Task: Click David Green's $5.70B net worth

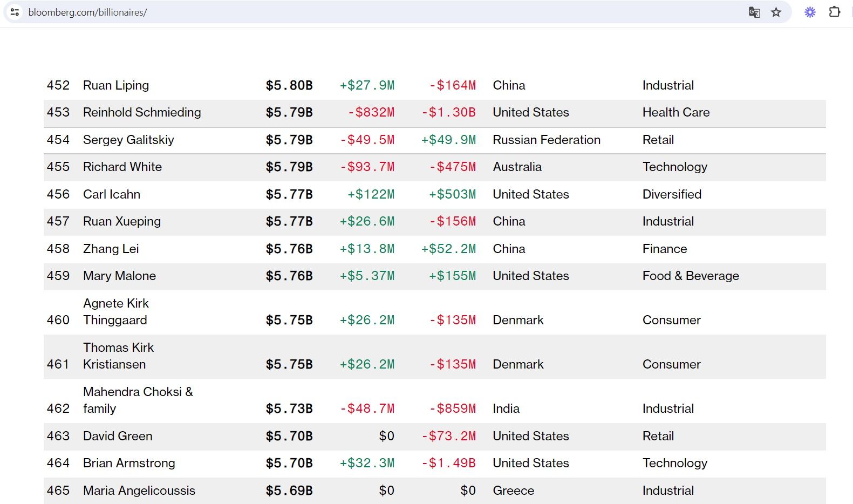Action: [289, 436]
